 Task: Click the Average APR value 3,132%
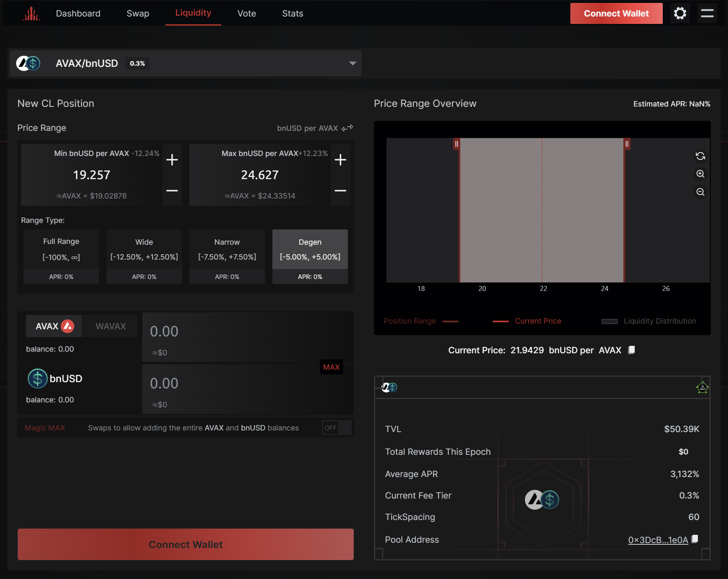(685, 474)
